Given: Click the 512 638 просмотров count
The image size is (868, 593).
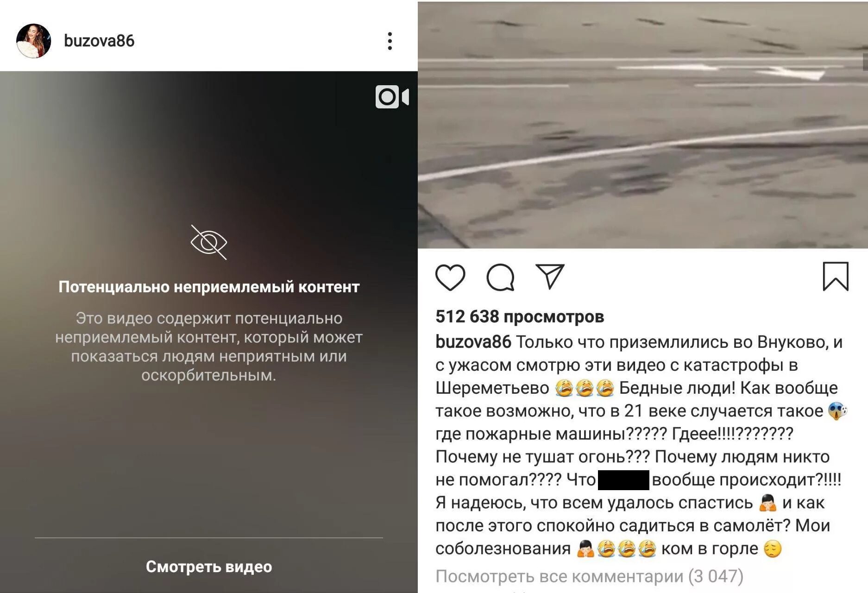Looking at the screenshot, I should coord(520,316).
